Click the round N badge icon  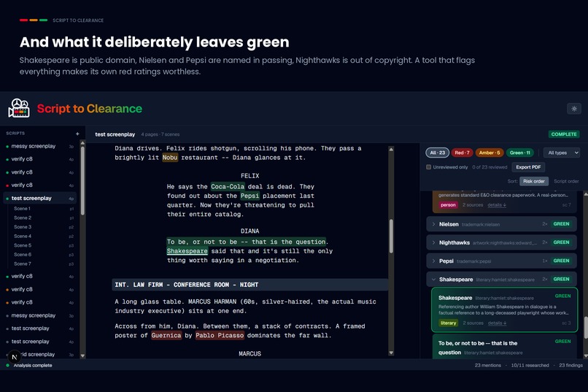tap(15, 357)
